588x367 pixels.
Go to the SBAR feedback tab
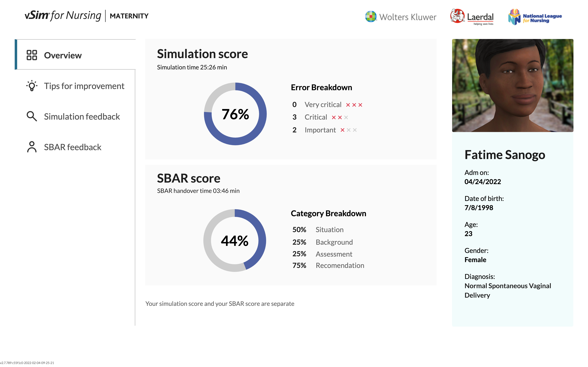[72, 147]
